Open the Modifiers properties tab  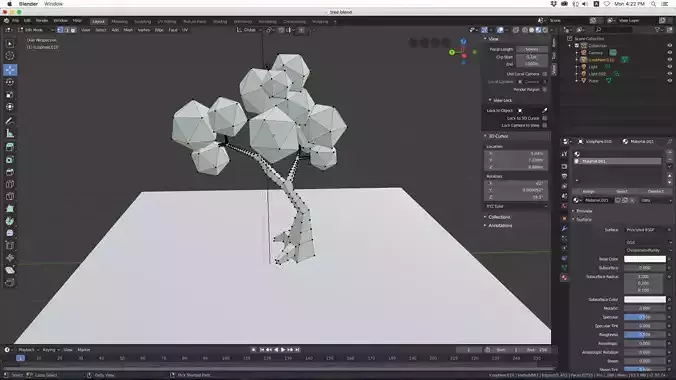(x=564, y=228)
